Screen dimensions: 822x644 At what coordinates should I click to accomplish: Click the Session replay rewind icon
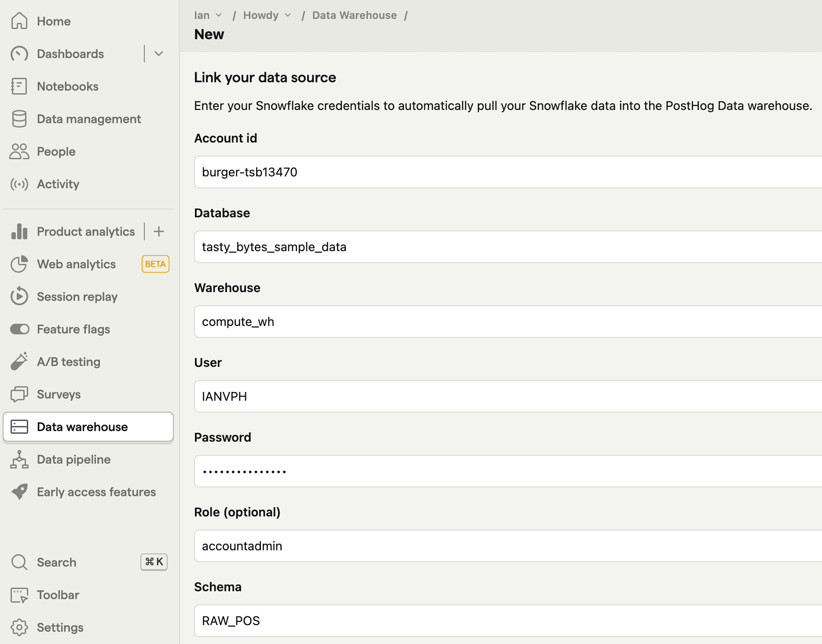(19, 296)
